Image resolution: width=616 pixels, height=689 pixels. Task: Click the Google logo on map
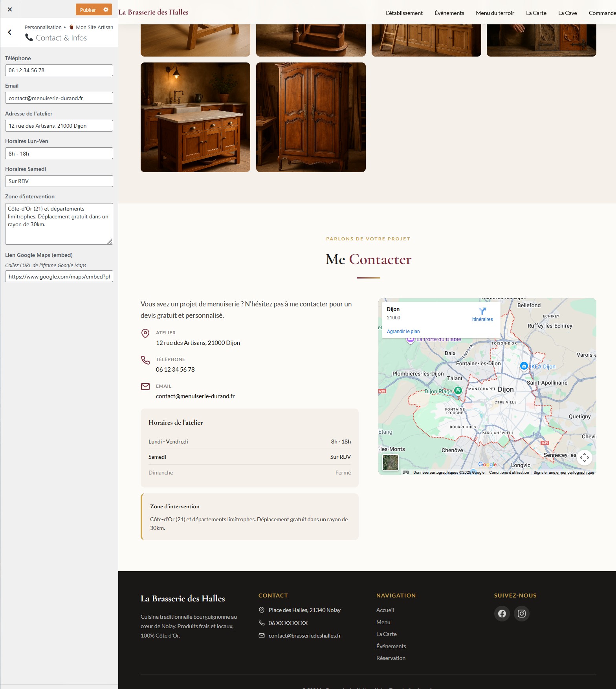pos(488,465)
